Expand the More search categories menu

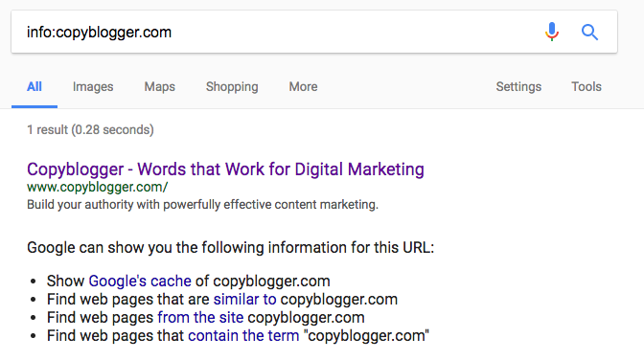[x=303, y=86]
